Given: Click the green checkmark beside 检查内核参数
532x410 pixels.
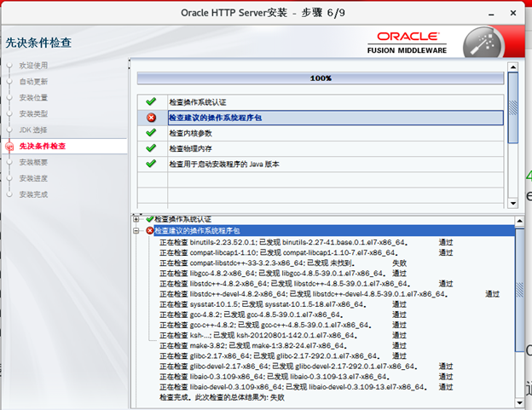Looking at the screenshot, I should click(x=151, y=133).
